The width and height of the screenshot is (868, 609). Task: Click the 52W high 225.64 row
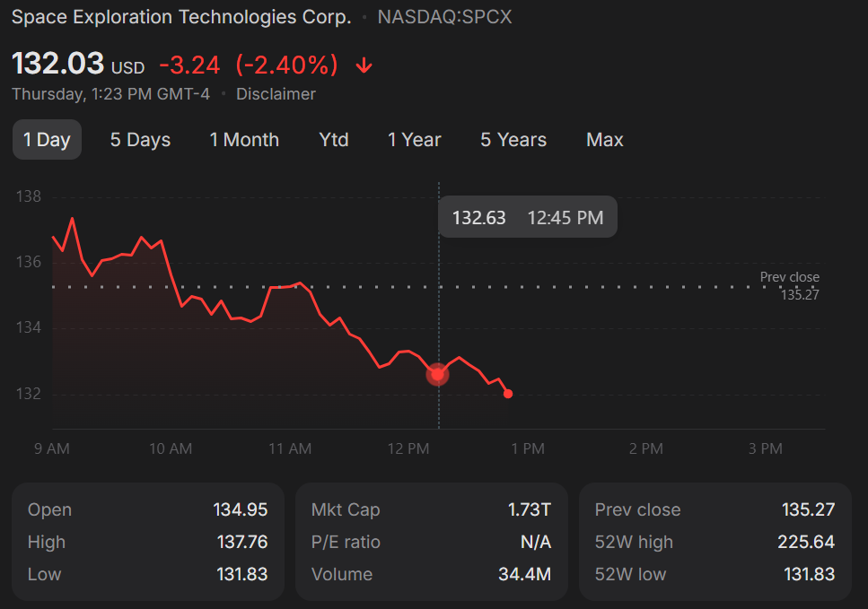(715, 542)
